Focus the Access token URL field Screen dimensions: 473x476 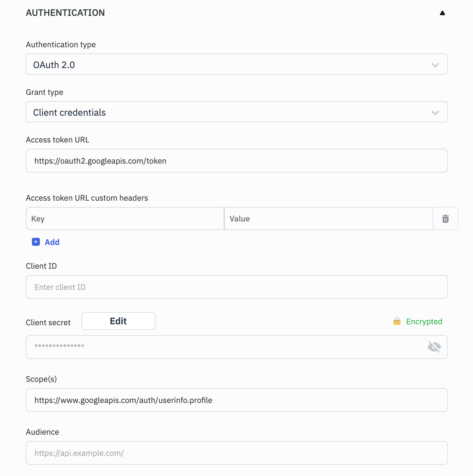point(236,161)
